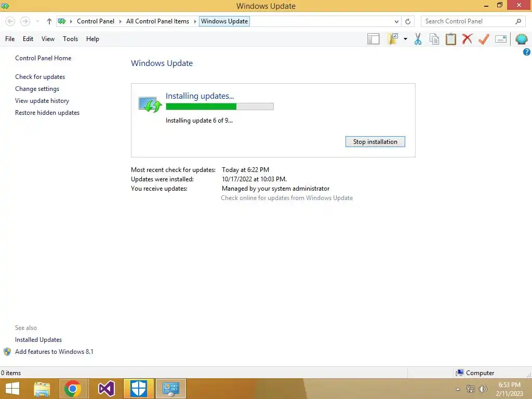Click '0 items' in status bar

pos(11,373)
